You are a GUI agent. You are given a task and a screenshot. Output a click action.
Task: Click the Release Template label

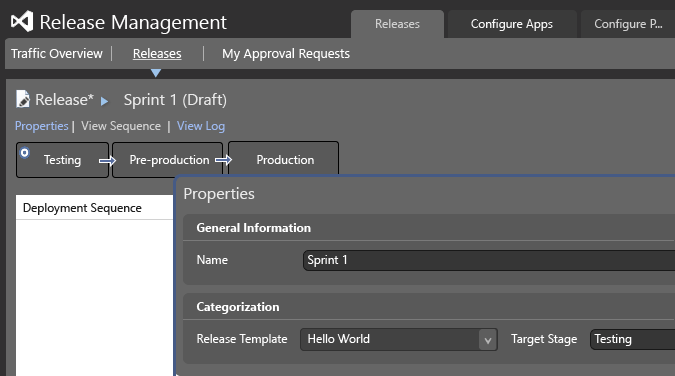click(242, 339)
